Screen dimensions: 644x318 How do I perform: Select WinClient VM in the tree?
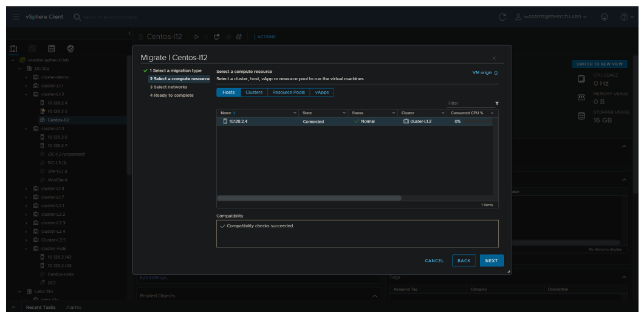coord(58,180)
